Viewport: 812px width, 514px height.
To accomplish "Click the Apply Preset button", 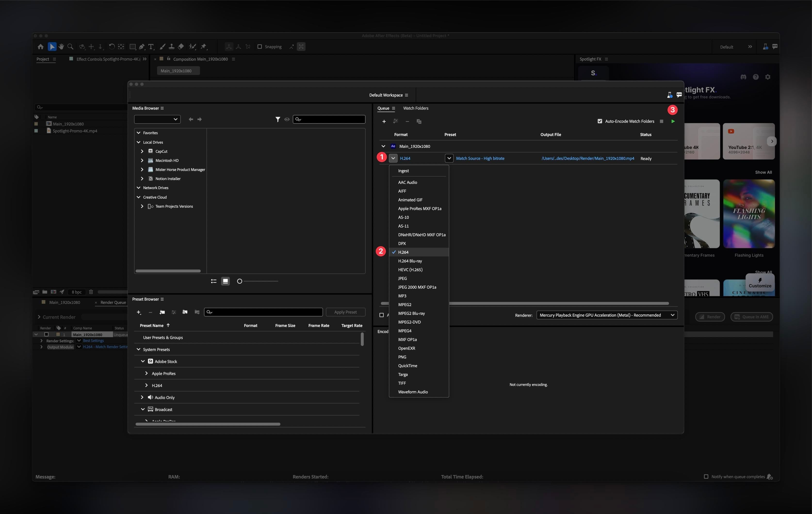I will 345,312.
